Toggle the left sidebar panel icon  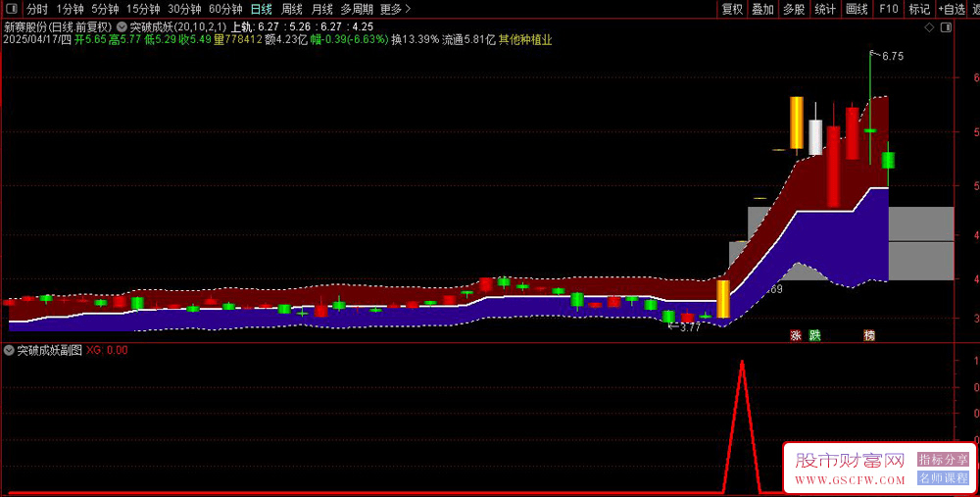click(x=11, y=9)
